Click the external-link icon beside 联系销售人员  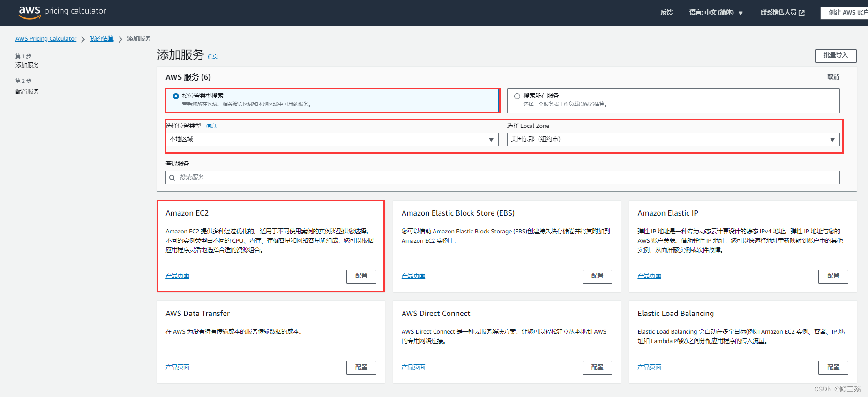click(801, 13)
